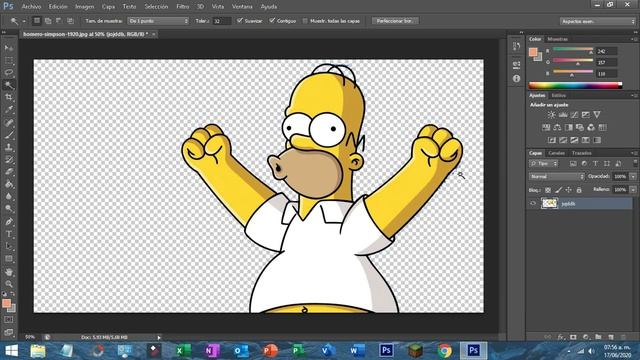This screenshot has width=640, height=360.
Task: Select the Move tool
Action: click(9, 48)
